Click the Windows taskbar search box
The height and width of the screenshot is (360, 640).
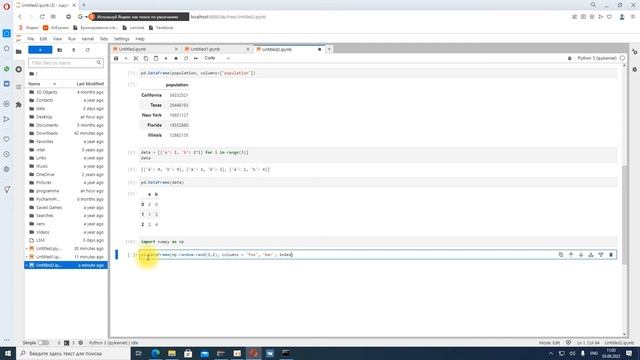[73, 353]
